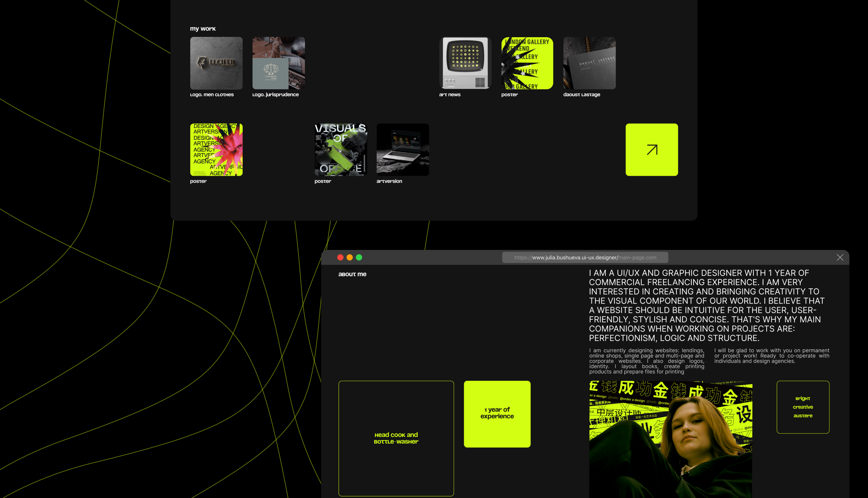
Task: Click the 'bright creative austere' box
Action: tap(802, 407)
